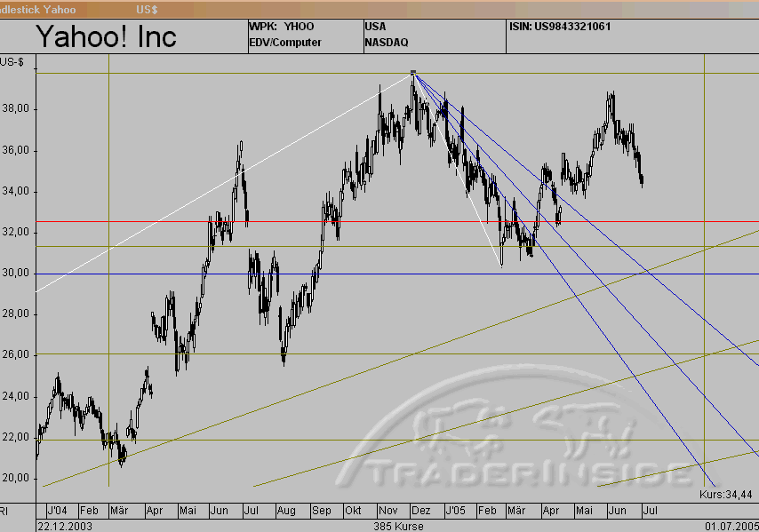Click the Dez month label
The image size is (759, 532).
[420, 511]
